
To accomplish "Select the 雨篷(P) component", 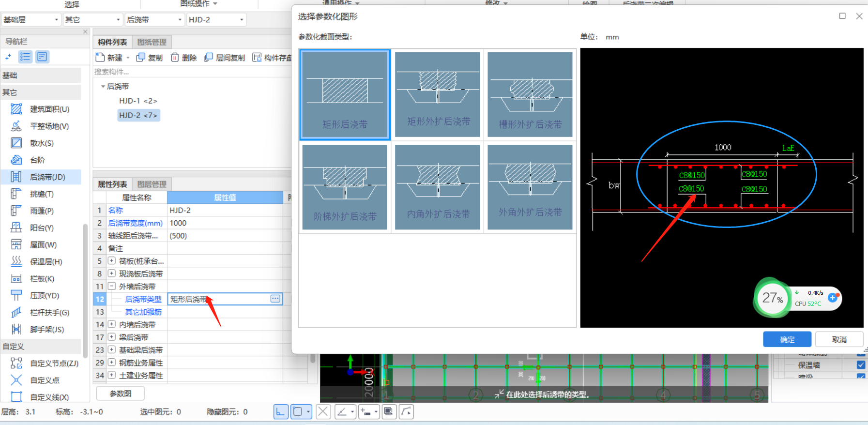I will click(41, 211).
